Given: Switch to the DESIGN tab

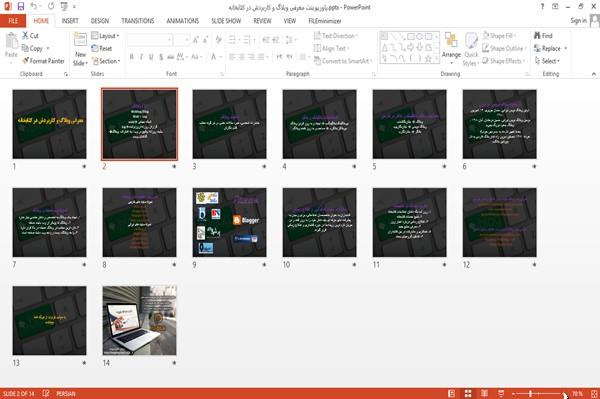Looking at the screenshot, I should tap(100, 21).
